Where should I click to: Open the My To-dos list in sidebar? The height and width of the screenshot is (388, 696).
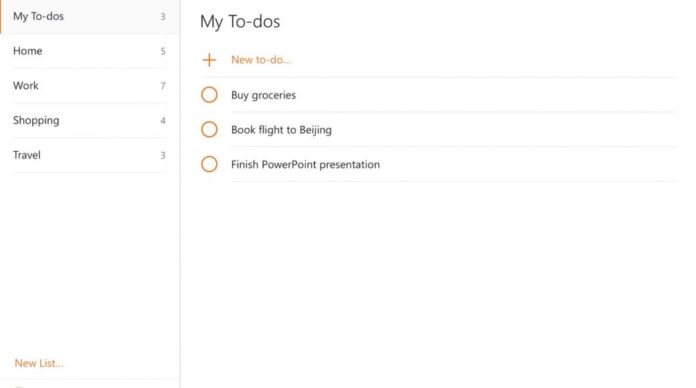90,16
